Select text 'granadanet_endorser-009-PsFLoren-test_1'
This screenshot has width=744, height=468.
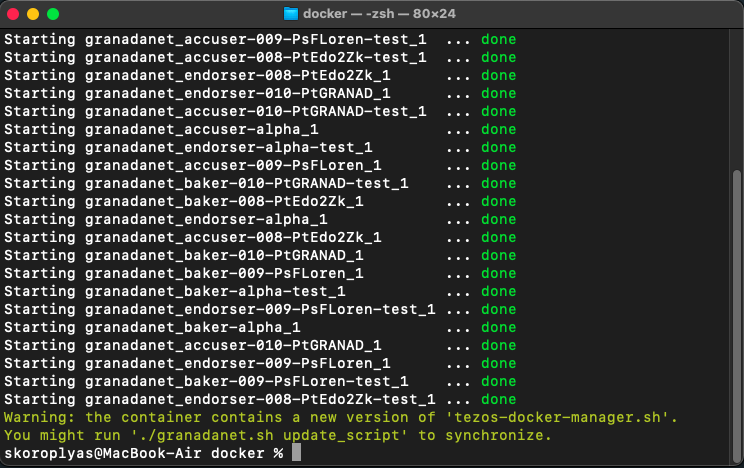[260, 310]
